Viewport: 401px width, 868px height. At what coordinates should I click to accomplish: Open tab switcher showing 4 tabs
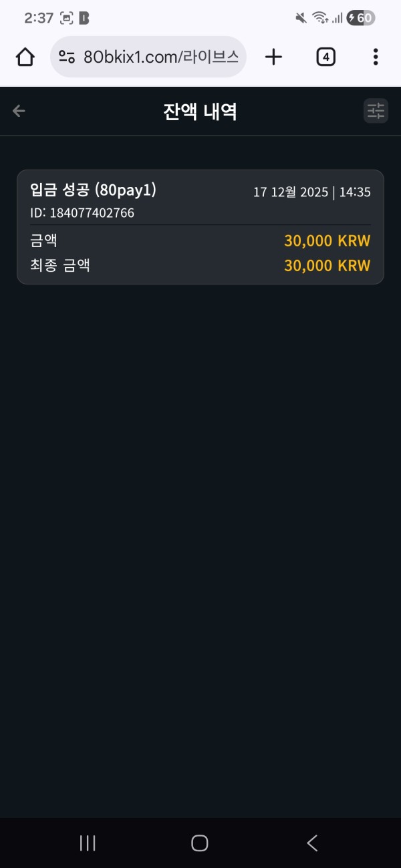(325, 57)
